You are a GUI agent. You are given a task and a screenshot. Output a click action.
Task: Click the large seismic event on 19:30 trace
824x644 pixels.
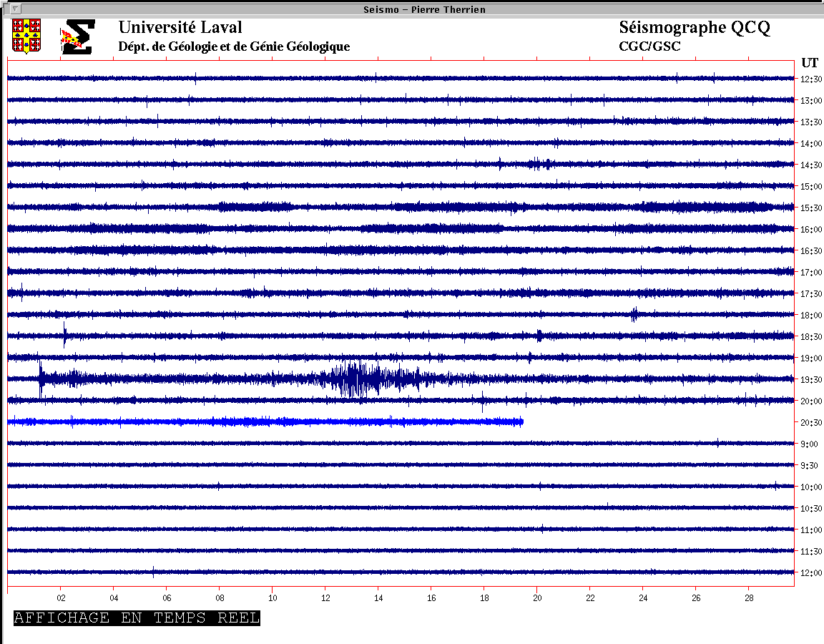(354, 379)
